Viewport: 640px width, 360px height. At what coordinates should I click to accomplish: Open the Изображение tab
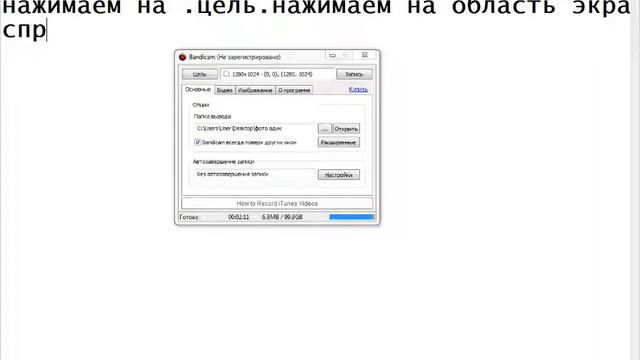pos(255,90)
